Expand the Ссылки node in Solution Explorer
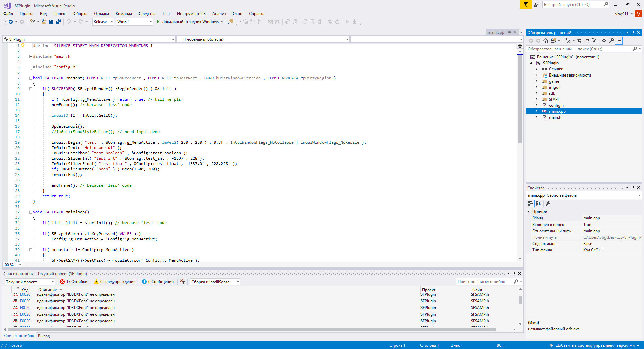 coord(536,69)
